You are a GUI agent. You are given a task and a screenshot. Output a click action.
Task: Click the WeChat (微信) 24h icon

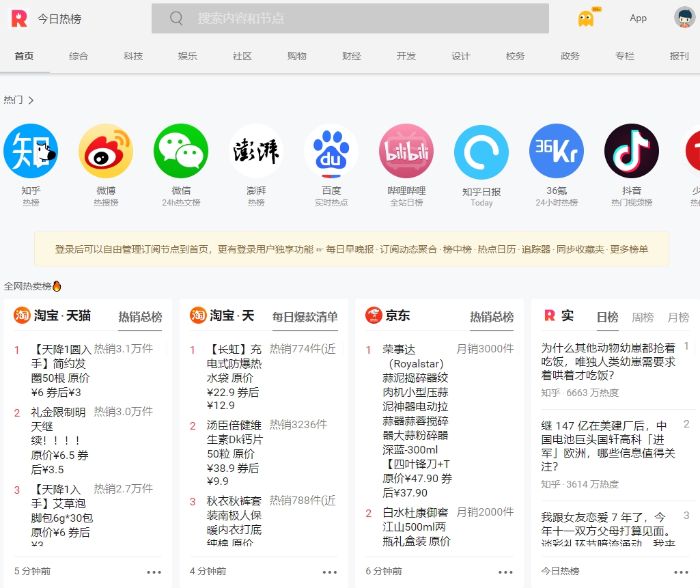181,151
